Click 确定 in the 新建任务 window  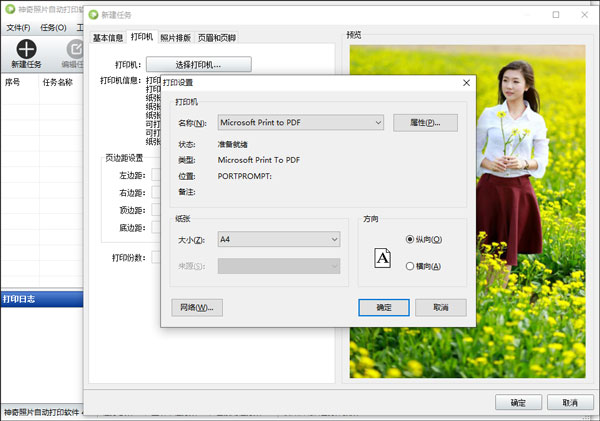coord(518,403)
